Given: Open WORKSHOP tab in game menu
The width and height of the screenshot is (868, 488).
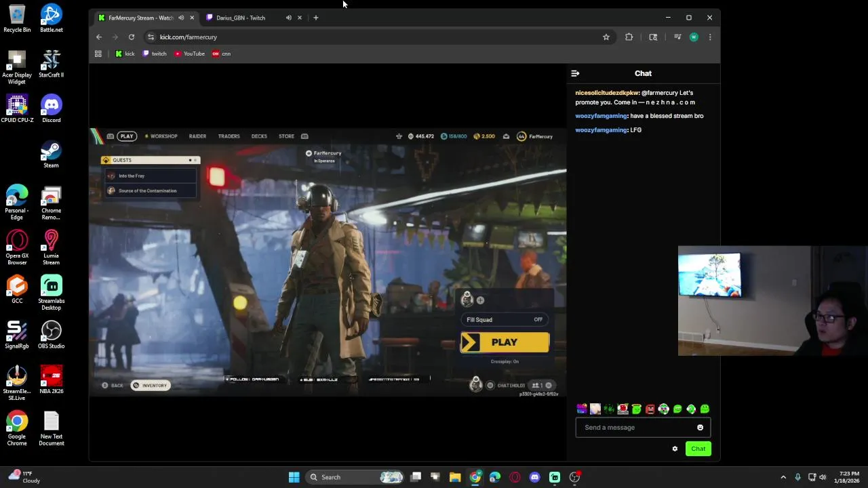Looking at the screenshot, I should pos(161,136).
